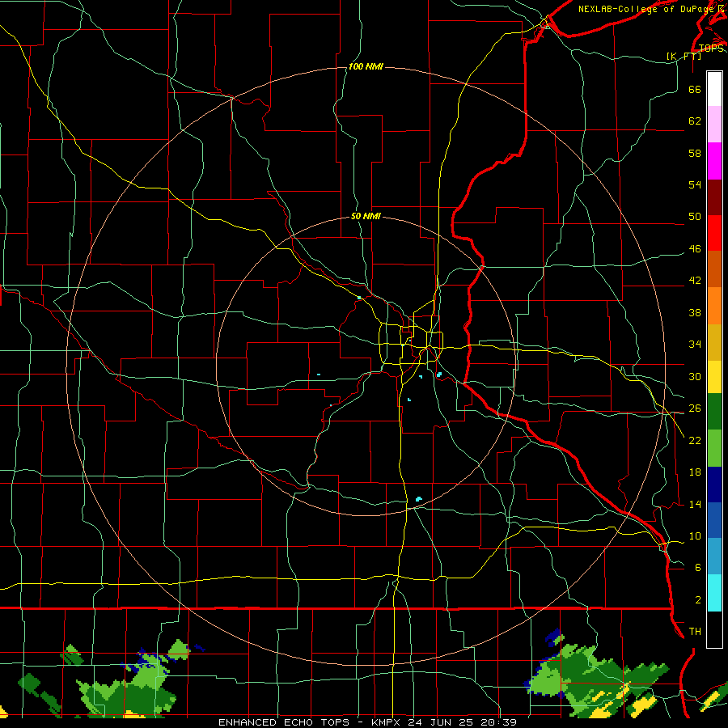Click the TH threshold legend label
The height and width of the screenshot is (728, 728).
(695, 631)
